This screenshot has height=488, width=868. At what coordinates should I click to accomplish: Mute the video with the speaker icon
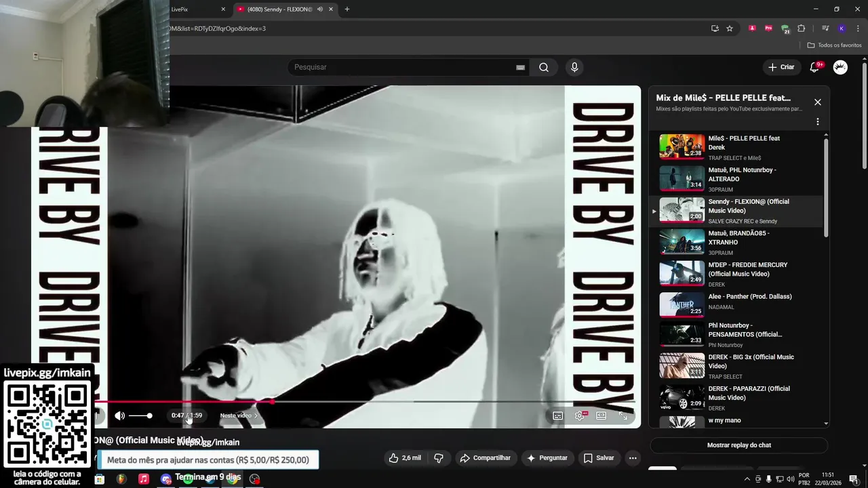[x=120, y=415]
